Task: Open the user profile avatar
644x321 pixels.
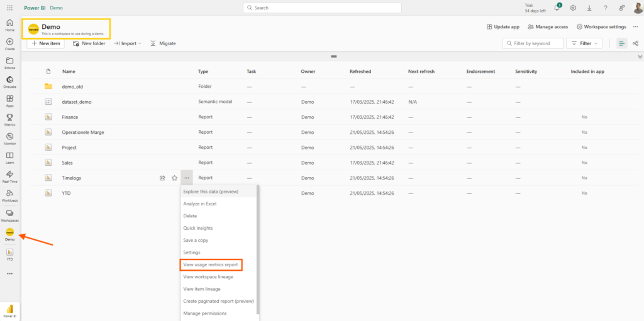Action: tap(638, 8)
